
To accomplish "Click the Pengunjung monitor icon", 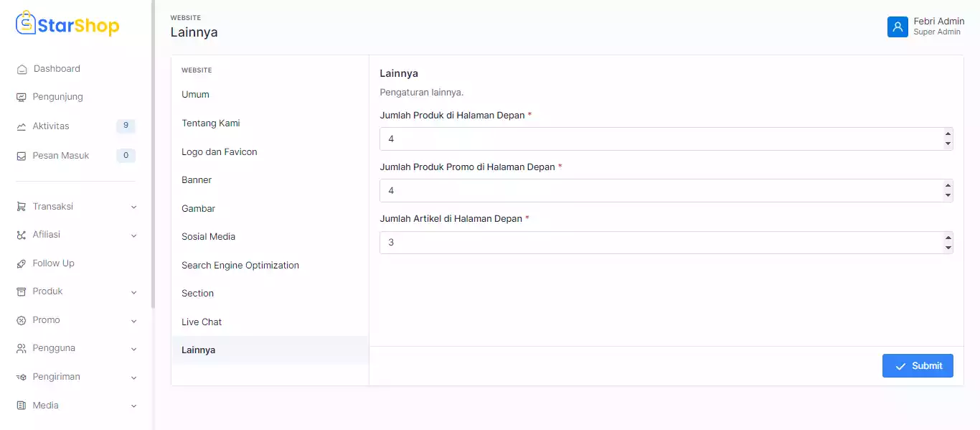I will point(22,97).
